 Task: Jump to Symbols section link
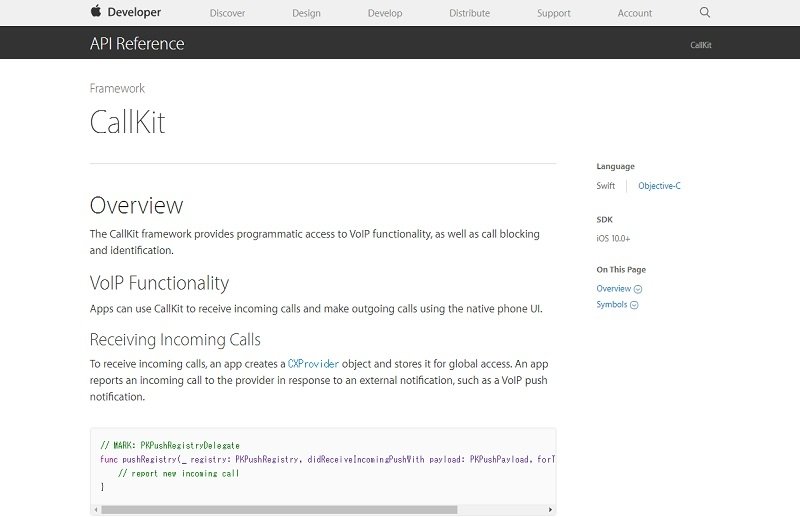coord(612,305)
